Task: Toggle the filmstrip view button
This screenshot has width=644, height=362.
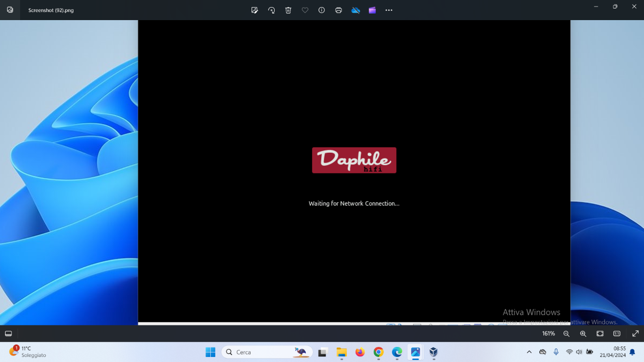Action: [x=9, y=333]
